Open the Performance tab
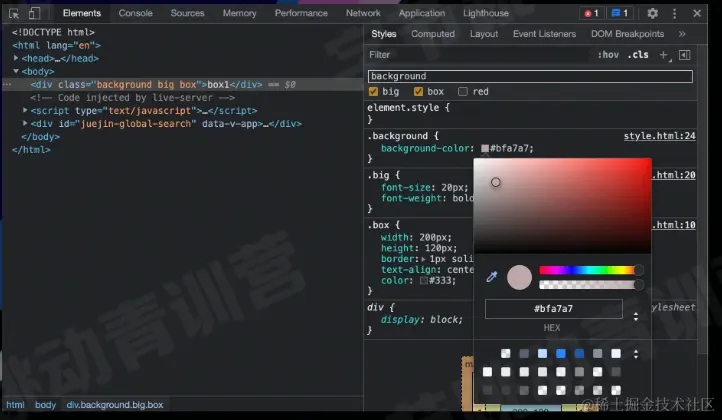 [x=301, y=13]
